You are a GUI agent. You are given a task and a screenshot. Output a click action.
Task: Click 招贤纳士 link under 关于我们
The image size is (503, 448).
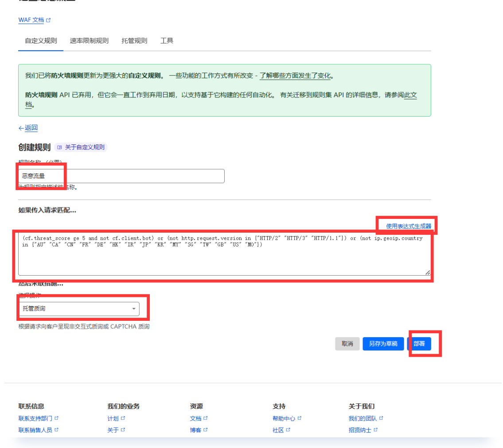(x=359, y=430)
